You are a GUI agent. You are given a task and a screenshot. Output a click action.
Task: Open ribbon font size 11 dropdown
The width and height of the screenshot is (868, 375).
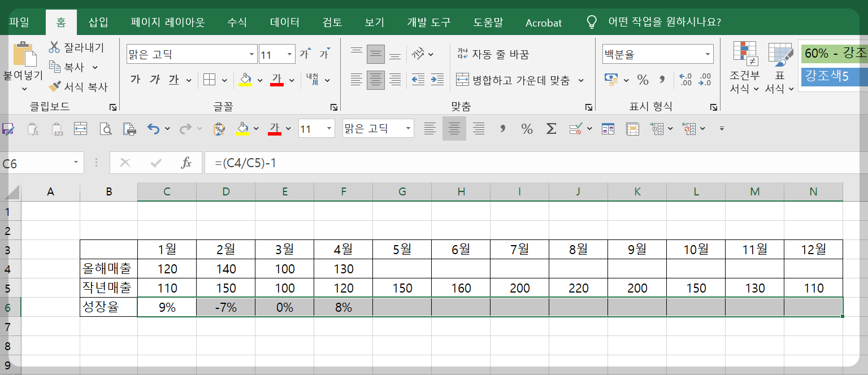pos(290,54)
